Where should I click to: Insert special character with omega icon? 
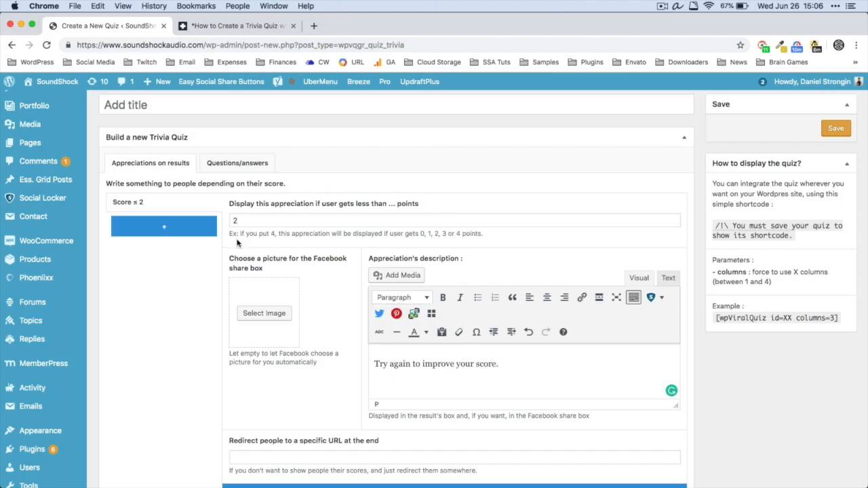tap(476, 332)
